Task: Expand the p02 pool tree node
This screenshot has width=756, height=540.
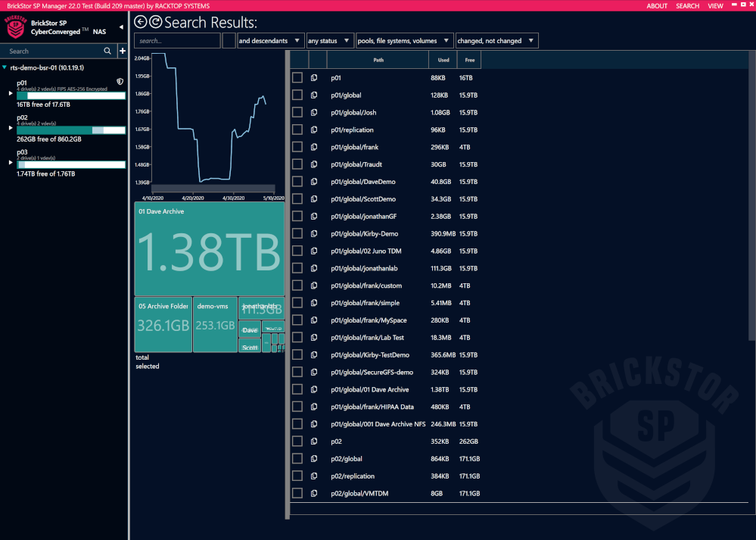Action: [11, 128]
